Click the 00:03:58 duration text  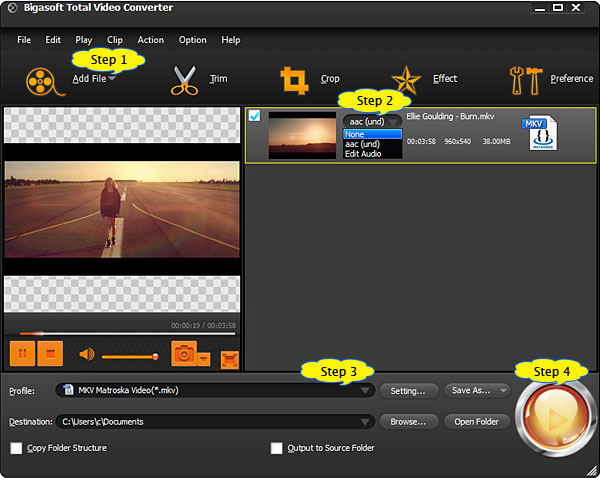tap(421, 141)
